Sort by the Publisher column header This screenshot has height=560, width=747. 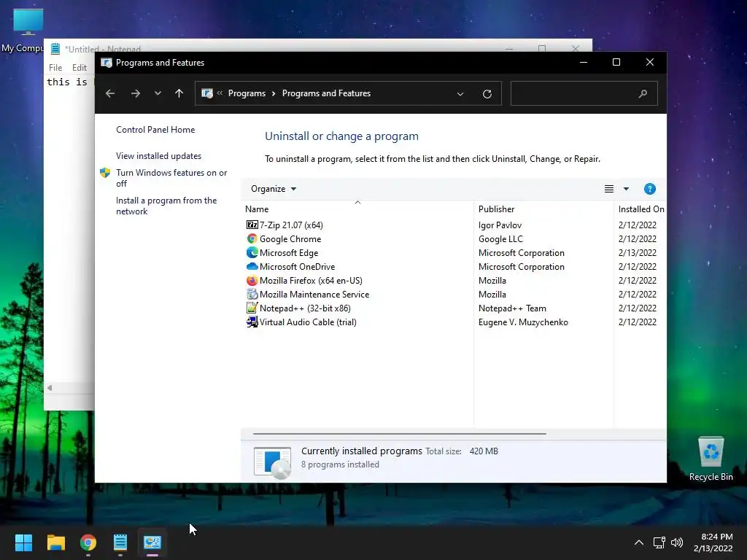pyautogui.click(x=543, y=209)
